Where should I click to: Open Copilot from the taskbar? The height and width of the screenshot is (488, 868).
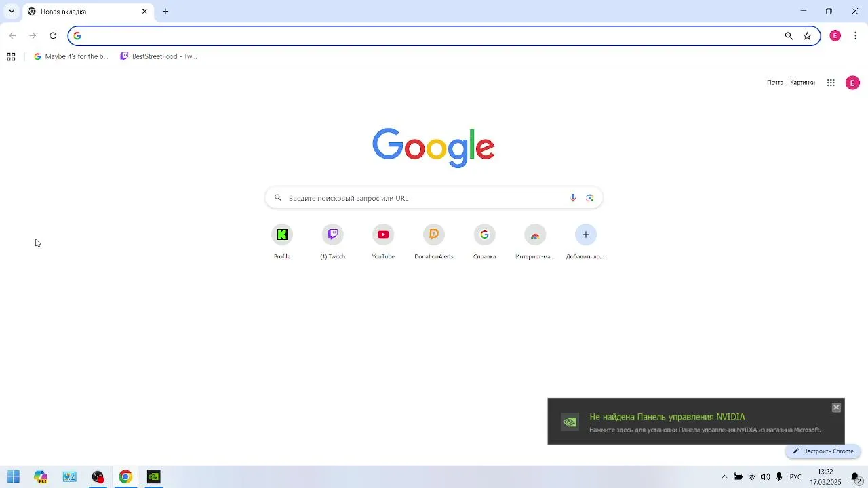coord(41,477)
